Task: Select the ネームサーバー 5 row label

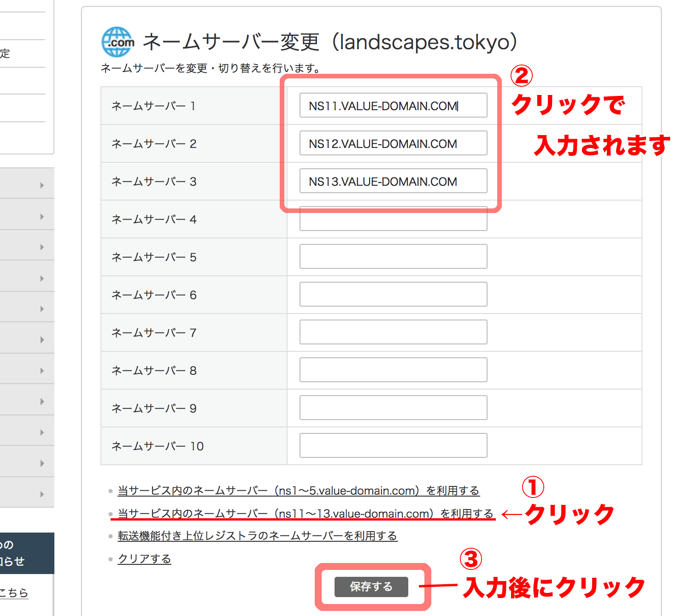Action: pos(154,257)
